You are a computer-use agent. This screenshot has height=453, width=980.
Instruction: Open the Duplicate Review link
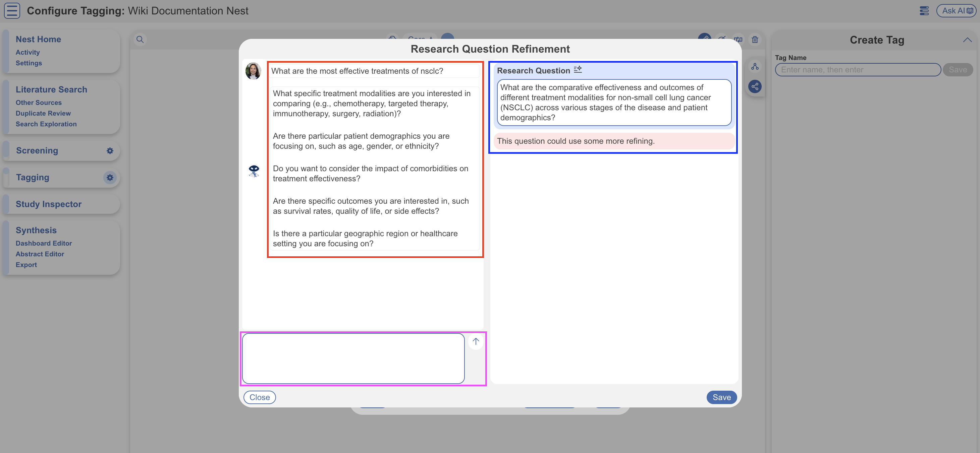coord(43,113)
